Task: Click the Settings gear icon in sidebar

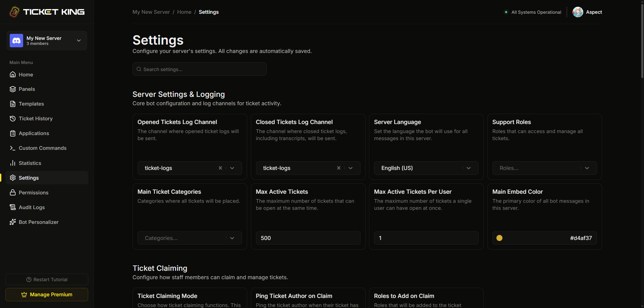Action: coord(13,178)
